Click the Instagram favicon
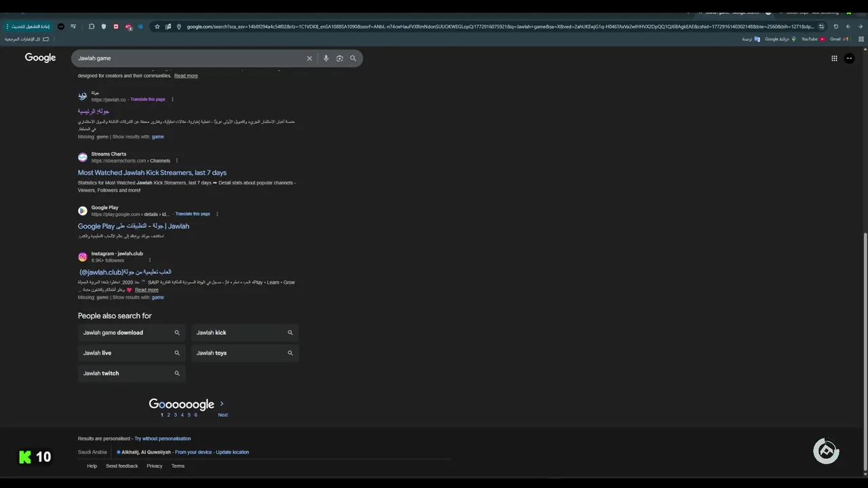 pos(83,257)
